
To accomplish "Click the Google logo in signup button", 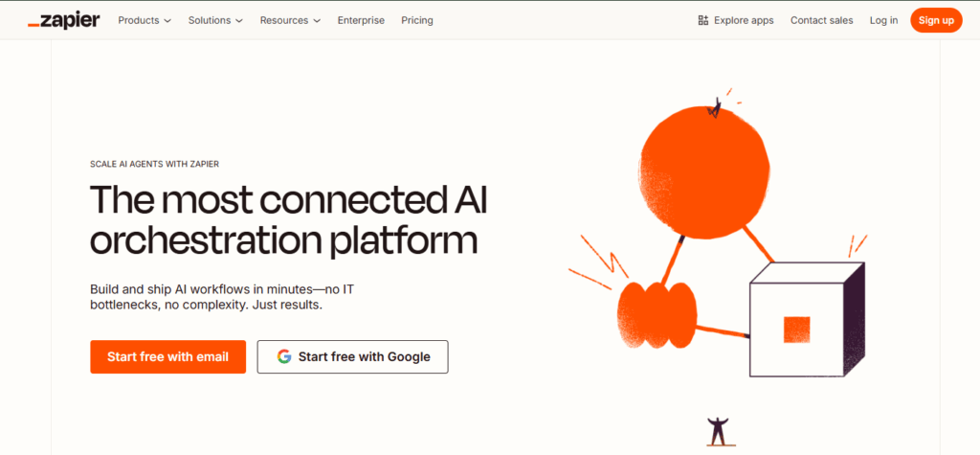I will pos(284,357).
